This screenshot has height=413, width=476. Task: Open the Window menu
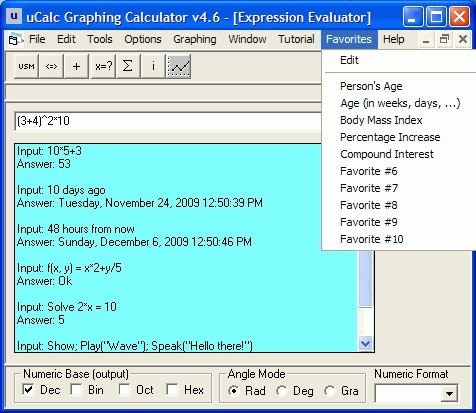[247, 39]
